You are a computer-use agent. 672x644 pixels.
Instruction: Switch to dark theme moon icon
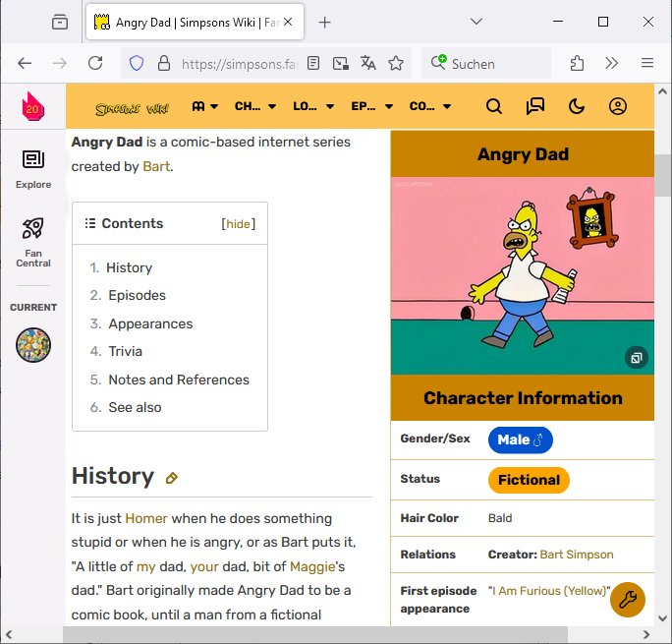(x=577, y=106)
